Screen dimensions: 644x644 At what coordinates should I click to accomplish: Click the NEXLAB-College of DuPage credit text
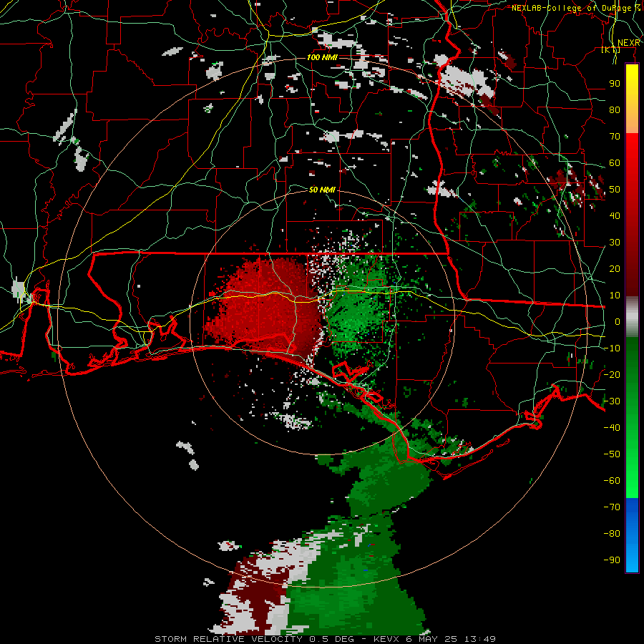[x=575, y=8]
